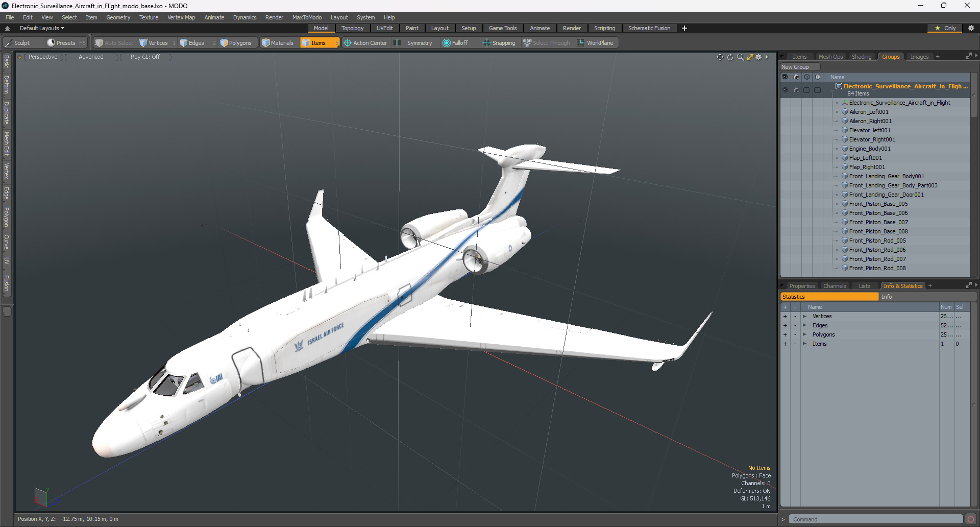Toggle Auto Select mode
The width and height of the screenshot is (980, 527).
(114, 43)
